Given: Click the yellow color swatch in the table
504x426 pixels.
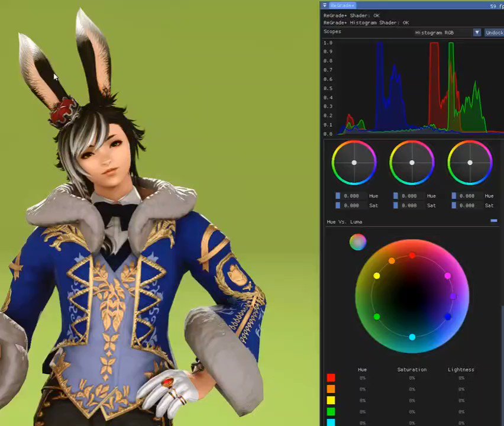Looking at the screenshot, I should [x=331, y=401].
